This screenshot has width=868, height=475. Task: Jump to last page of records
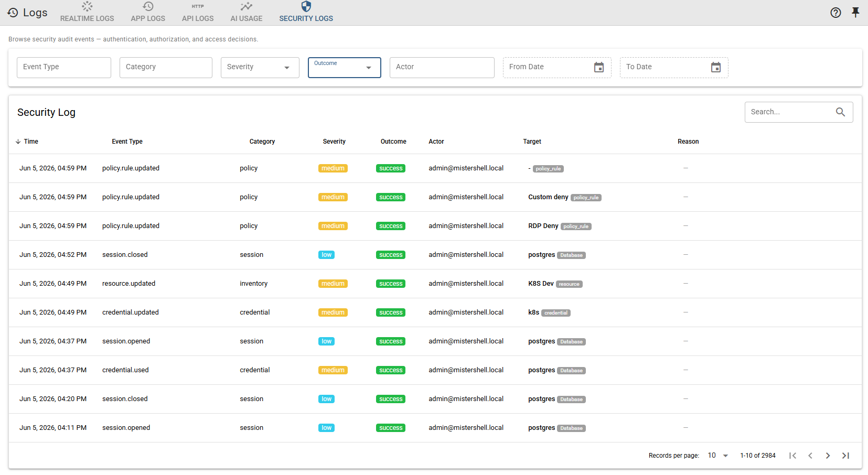(845, 456)
